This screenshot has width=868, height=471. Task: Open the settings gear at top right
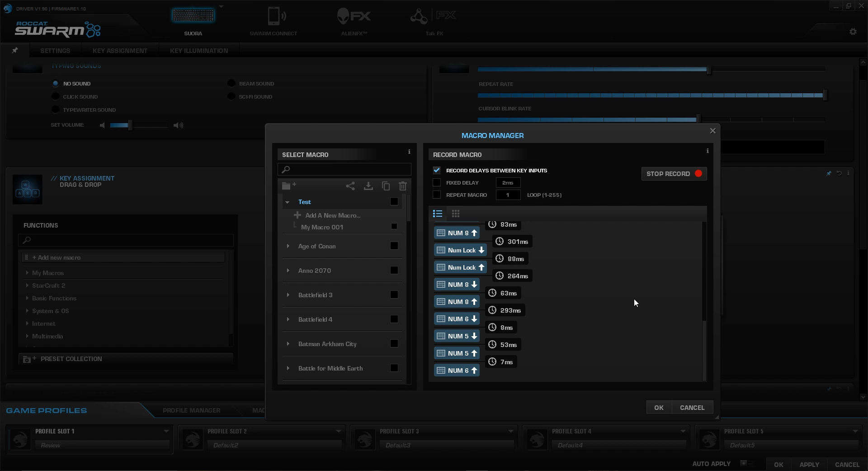tap(853, 32)
